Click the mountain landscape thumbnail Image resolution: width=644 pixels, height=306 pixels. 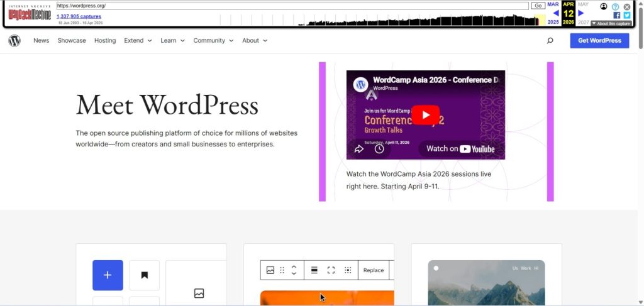pos(486,283)
